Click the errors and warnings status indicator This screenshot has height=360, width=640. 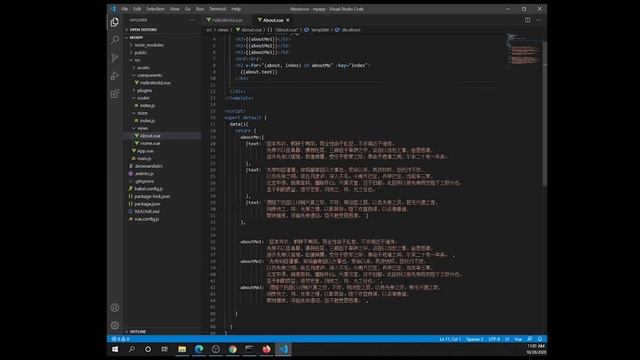coord(120,339)
